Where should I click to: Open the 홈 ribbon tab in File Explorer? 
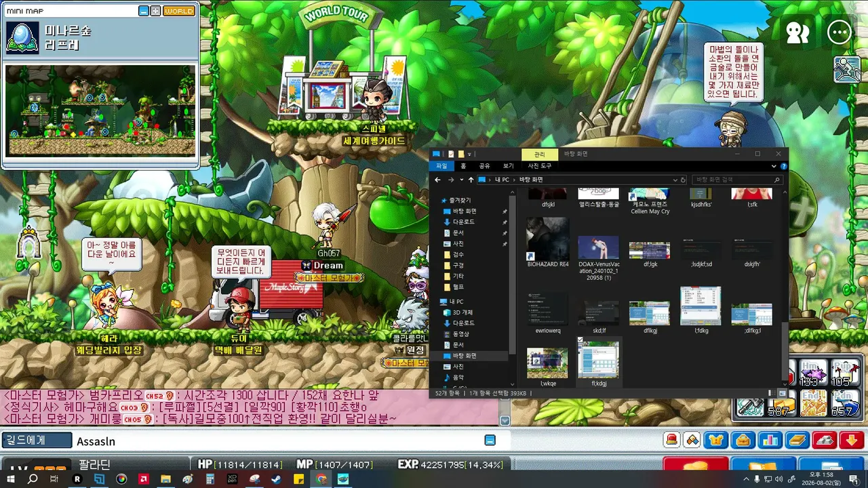pos(463,166)
